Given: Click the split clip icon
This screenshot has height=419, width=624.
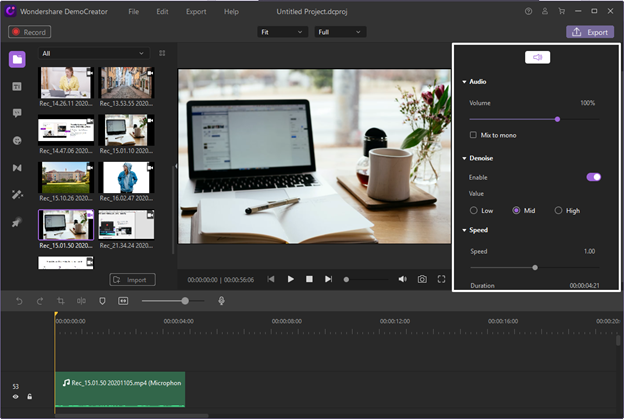Looking at the screenshot, I should 81,300.
